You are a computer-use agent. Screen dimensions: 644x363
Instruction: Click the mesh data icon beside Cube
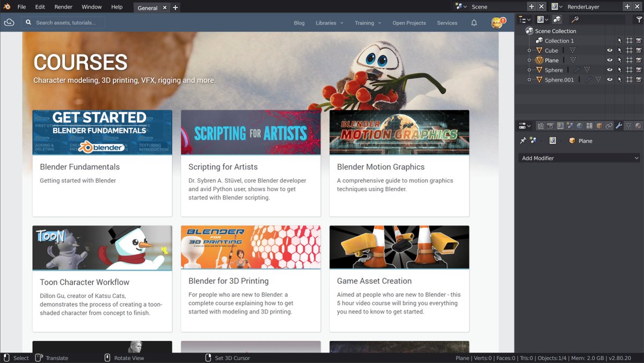[x=572, y=50]
